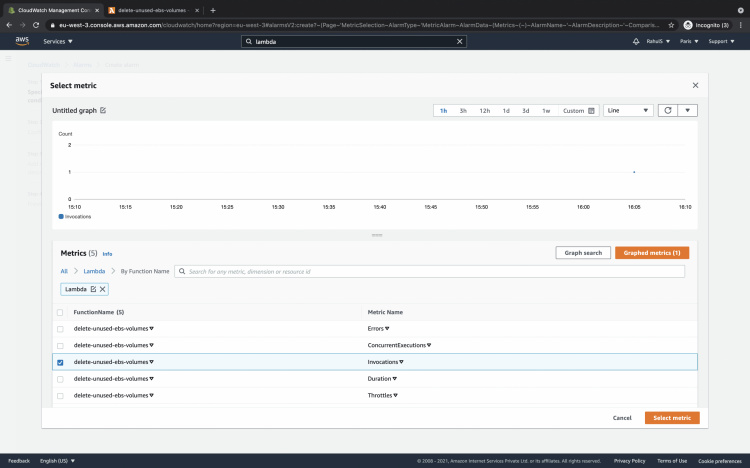The image size is (750, 468).
Task: Refresh the graph with the refresh icon
Action: click(667, 110)
